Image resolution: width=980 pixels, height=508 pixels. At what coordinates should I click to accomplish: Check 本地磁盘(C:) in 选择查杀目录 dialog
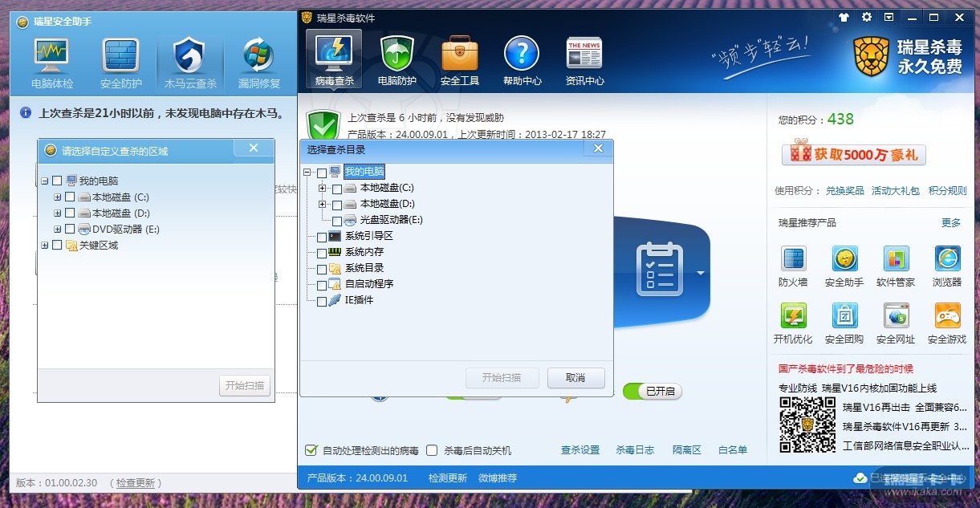(x=337, y=189)
